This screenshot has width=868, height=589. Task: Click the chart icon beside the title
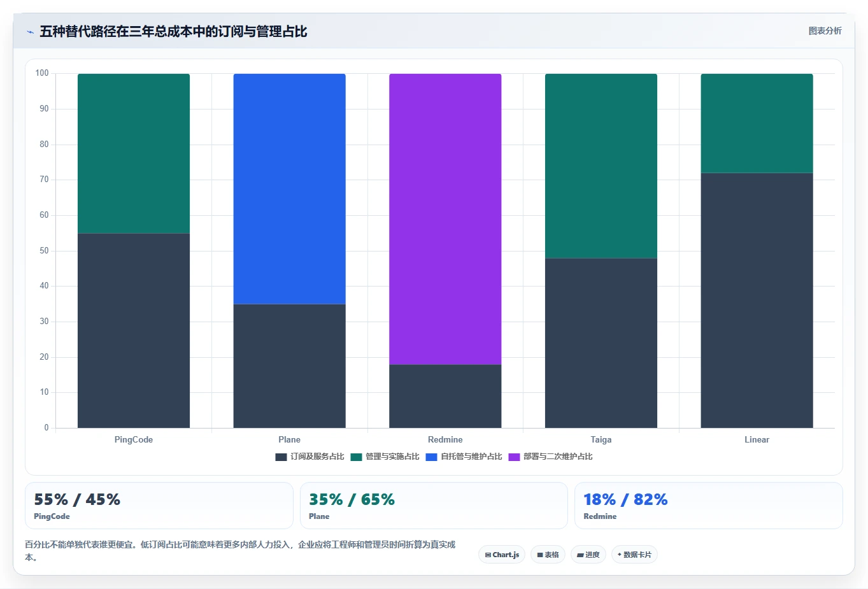click(x=30, y=32)
